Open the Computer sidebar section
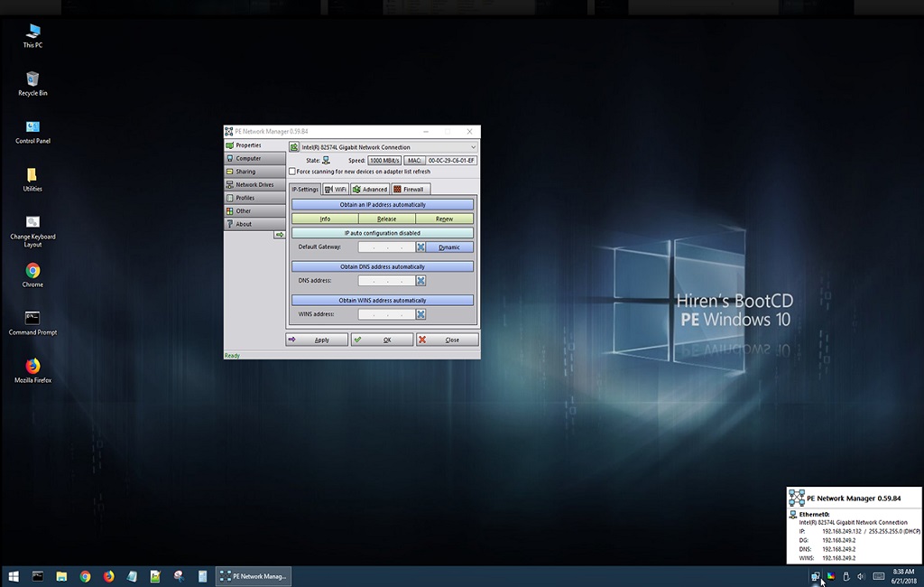The image size is (924, 587). pos(254,158)
